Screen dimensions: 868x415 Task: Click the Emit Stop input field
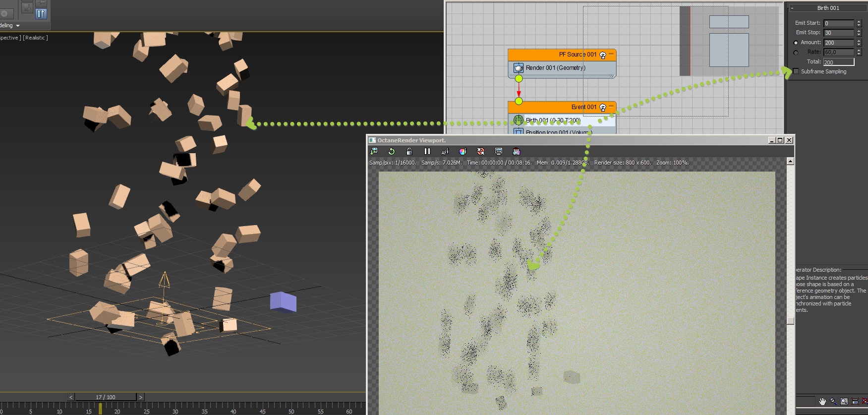(839, 33)
